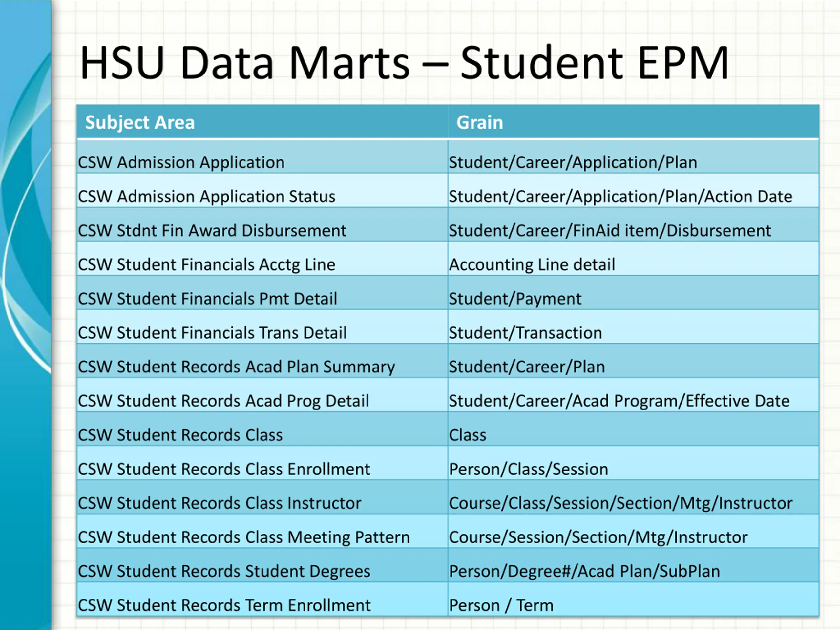Click the CSW Admission Application row
The width and height of the screenshot is (840, 630).
click(x=448, y=157)
